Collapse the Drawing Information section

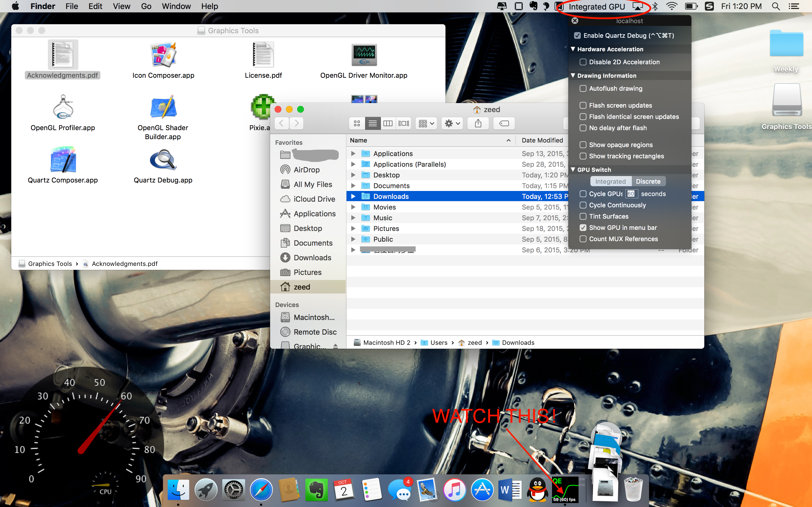click(573, 76)
